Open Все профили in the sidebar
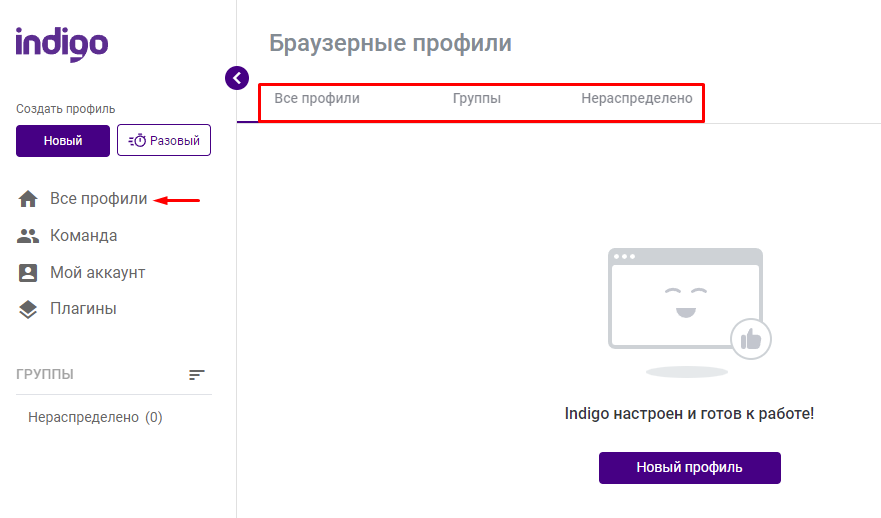This screenshot has height=518, width=881. [98, 199]
